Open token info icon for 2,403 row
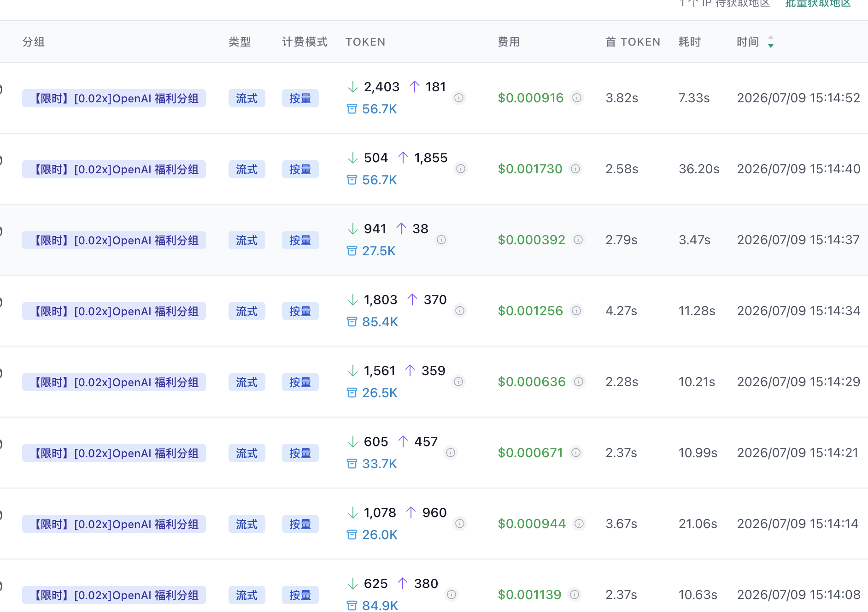Screen dimensions: 868x612 459,98
